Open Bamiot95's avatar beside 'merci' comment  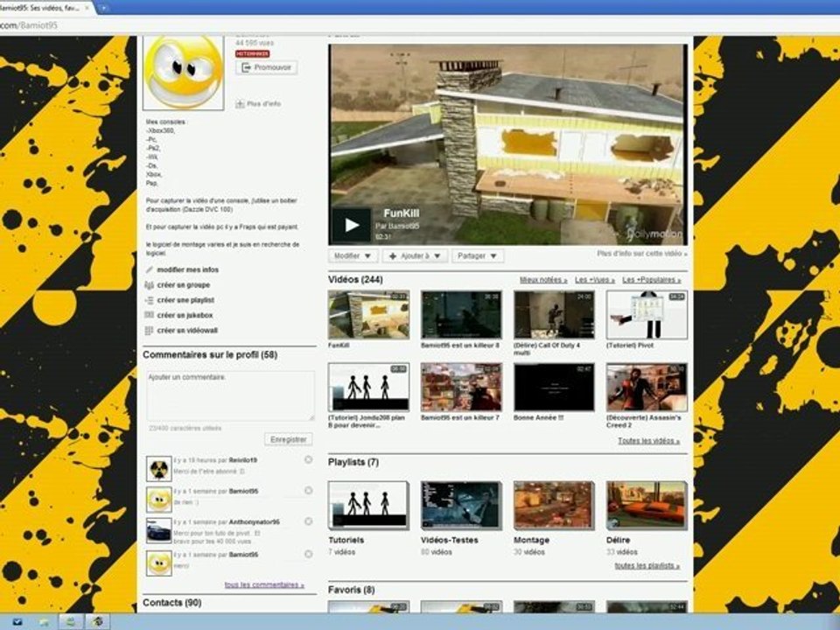pos(159,563)
